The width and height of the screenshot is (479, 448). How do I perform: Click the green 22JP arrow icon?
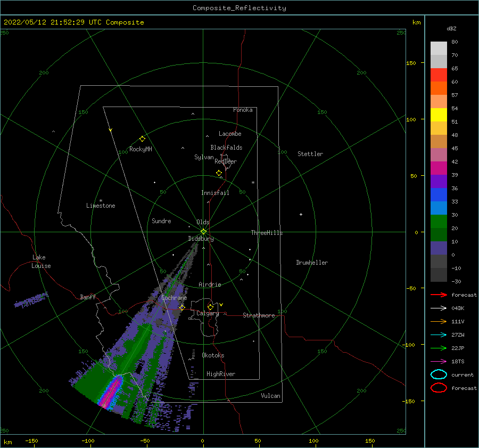(439, 348)
